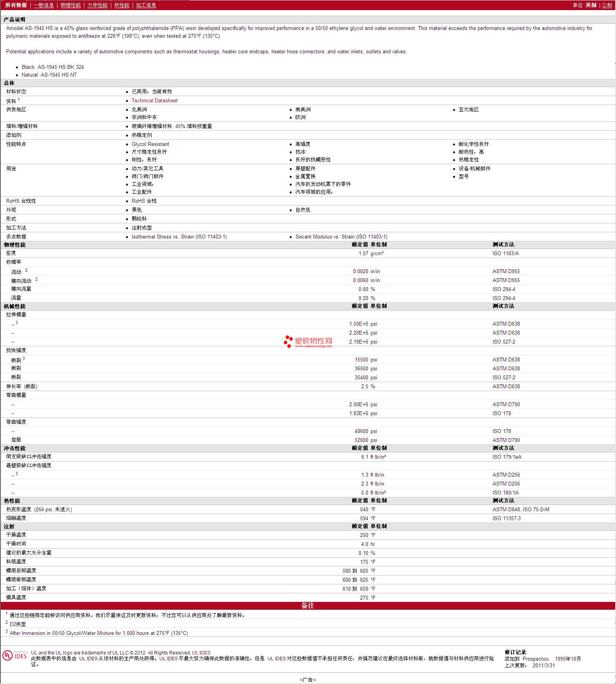
Task: Click the ISO 180/1A test method
Action: click(506, 493)
